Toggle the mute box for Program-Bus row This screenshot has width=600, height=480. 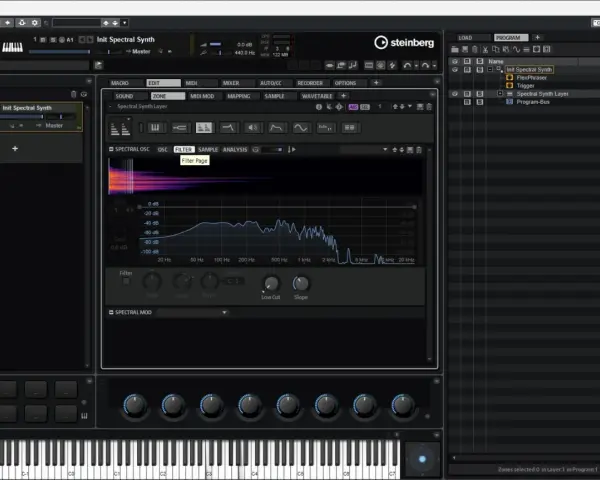coord(467,102)
